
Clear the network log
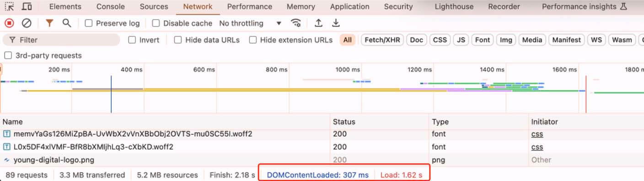27,23
